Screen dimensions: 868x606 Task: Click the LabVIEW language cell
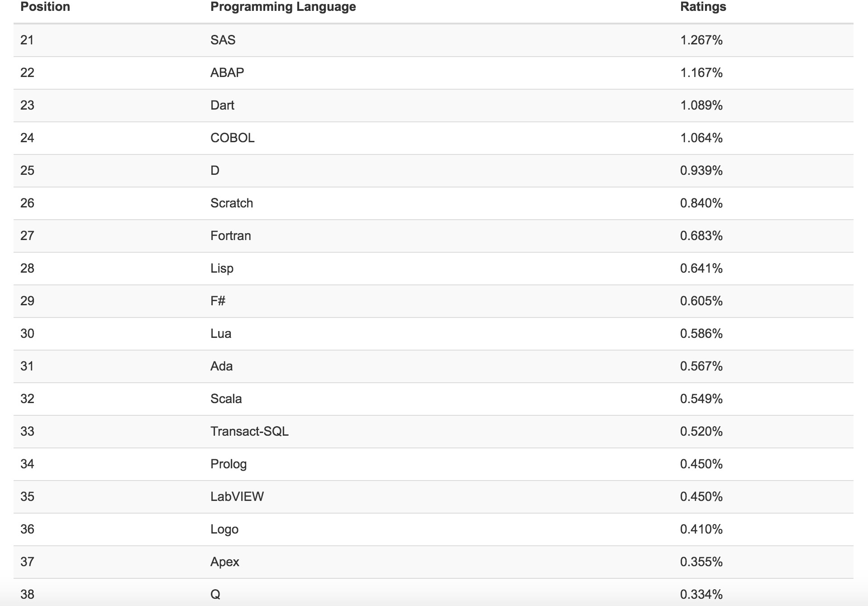(237, 497)
